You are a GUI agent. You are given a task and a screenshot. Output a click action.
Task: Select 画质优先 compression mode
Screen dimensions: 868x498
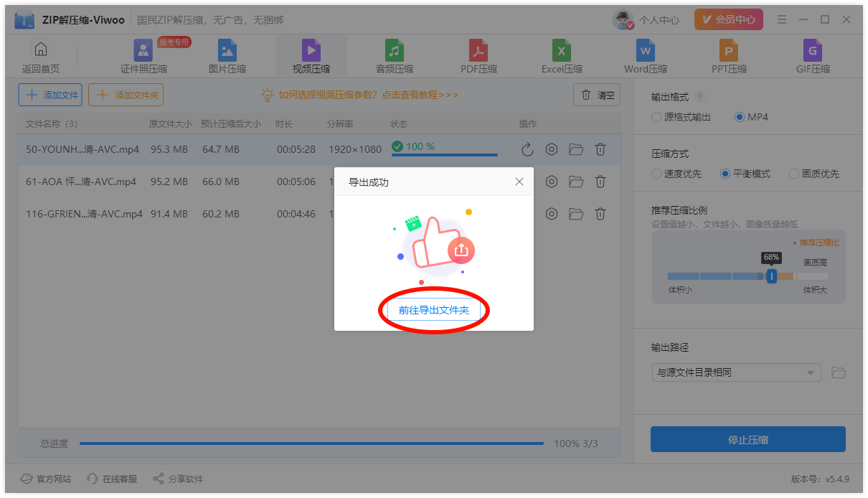click(814, 174)
